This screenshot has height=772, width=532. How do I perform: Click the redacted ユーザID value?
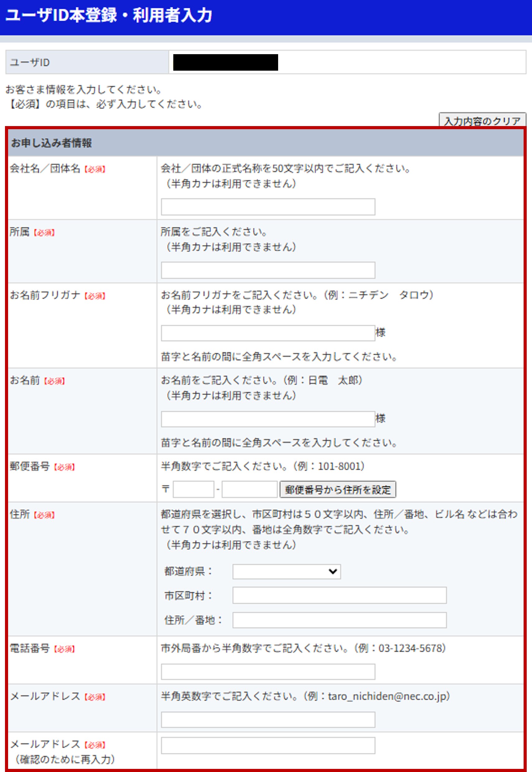click(x=225, y=62)
